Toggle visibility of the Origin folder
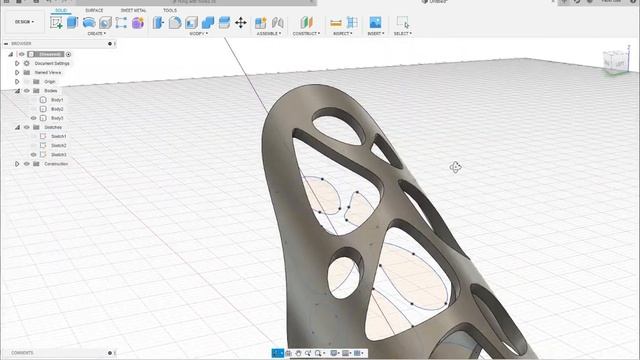This screenshot has height=360, width=640. tap(27, 82)
